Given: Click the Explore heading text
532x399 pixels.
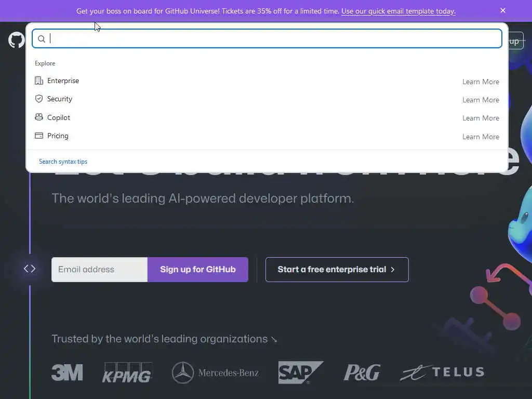Looking at the screenshot, I should [x=45, y=63].
